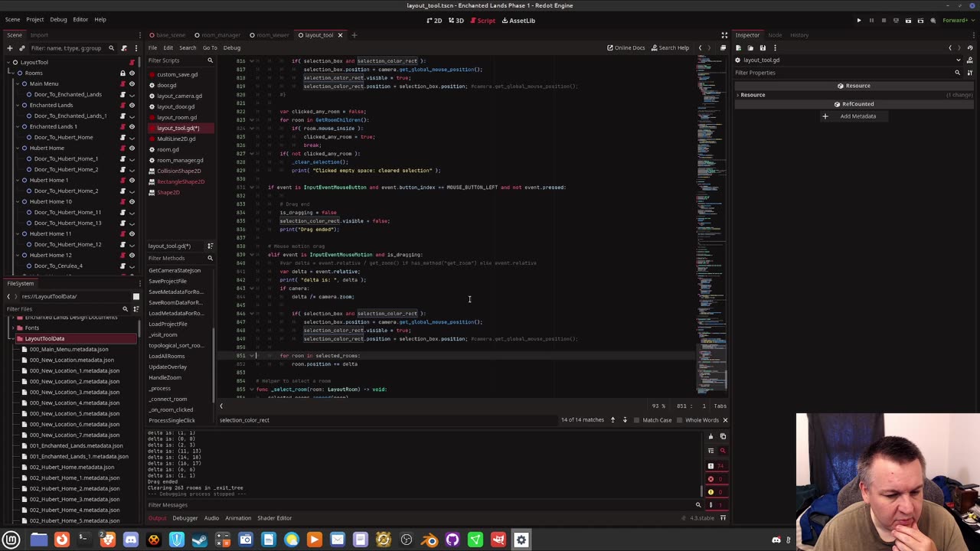
Task: Clear the output log icon
Action: (710, 437)
